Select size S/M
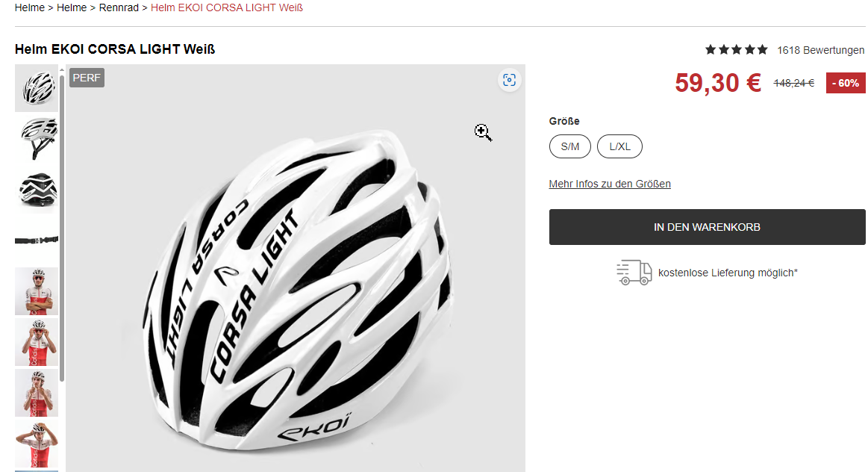The width and height of the screenshot is (868, 472). coord(570,146)
